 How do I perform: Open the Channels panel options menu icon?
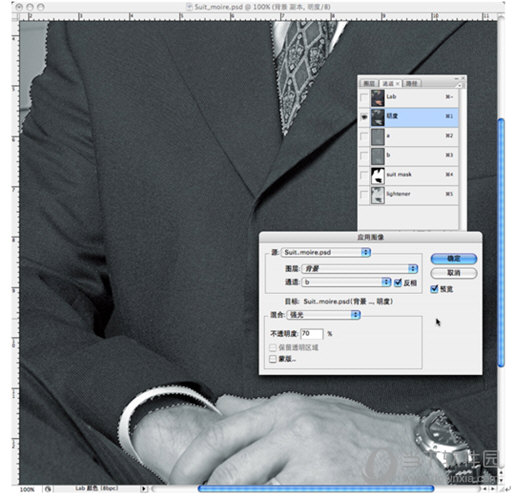[459, 85]
